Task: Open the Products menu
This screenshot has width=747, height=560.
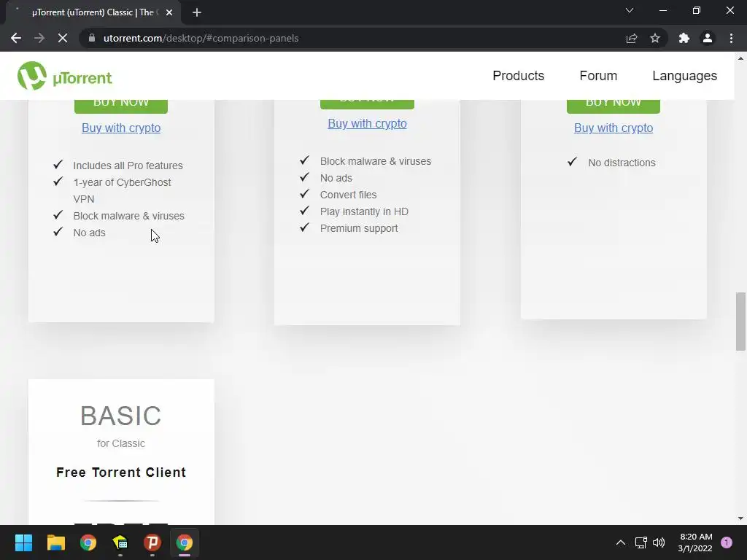Action: tap(519, 76)
